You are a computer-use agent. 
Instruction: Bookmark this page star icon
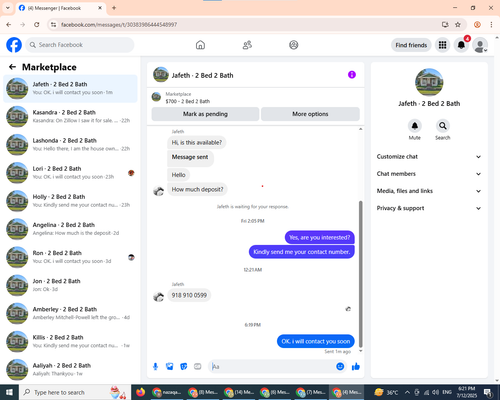pos(458,25)
